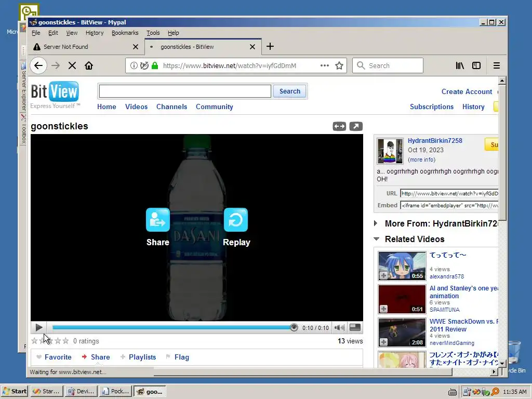
Task: Toggle widescreen mode with double-arrow icon
Action: 339,126
